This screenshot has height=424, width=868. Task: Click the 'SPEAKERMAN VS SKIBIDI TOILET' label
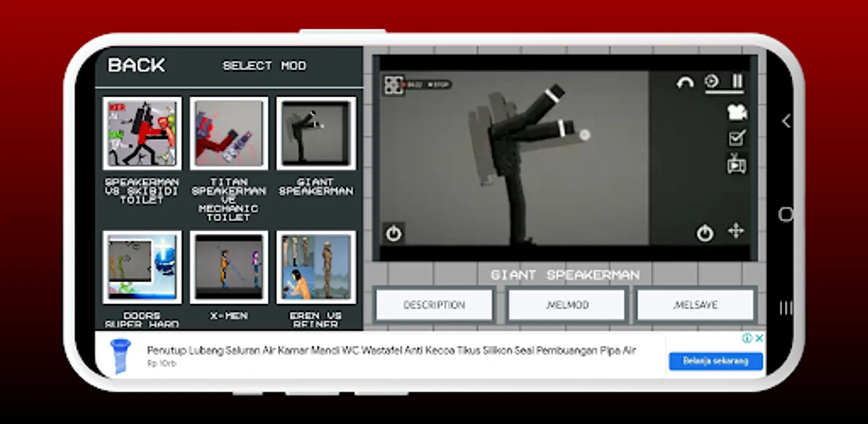(142, 191)
